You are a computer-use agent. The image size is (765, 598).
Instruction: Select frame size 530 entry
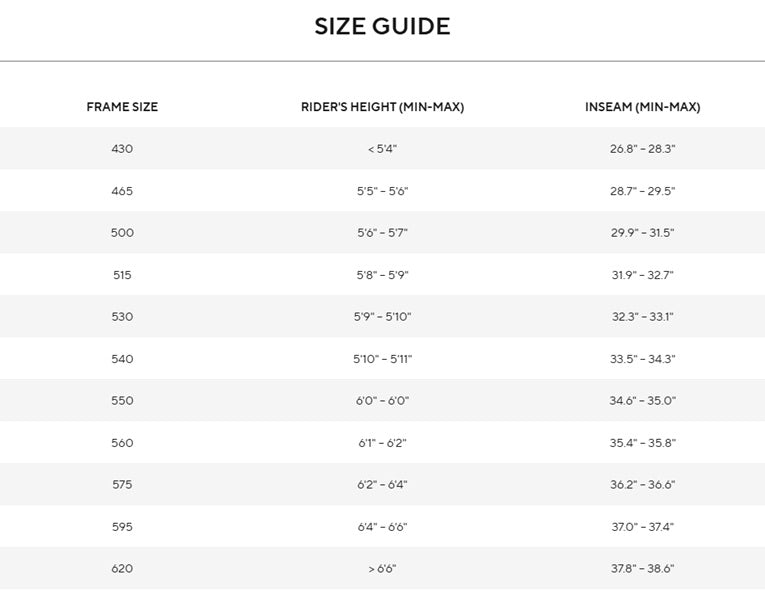coord(122,317)
